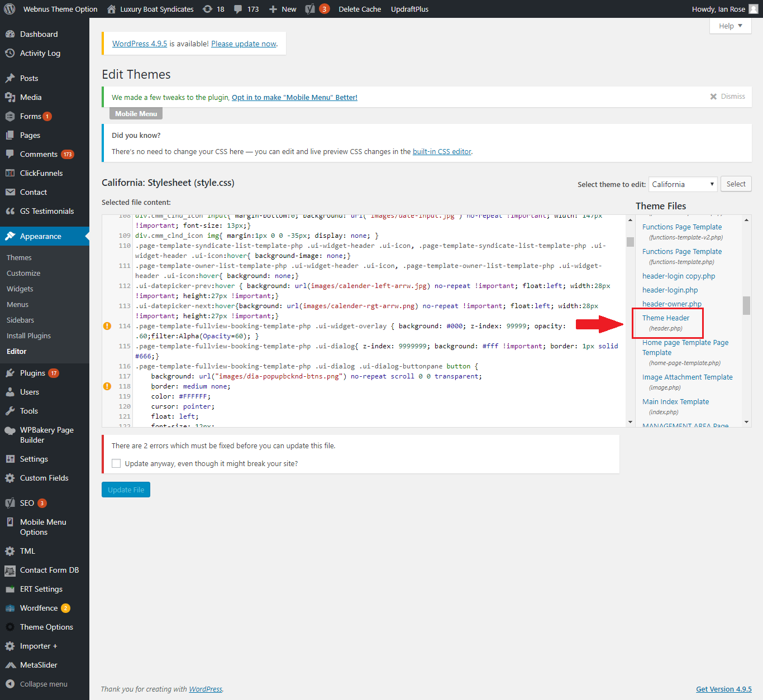Image resolution: width=763 pixels, height=700 pixels.
Task: Open Sidebars submenu item
Action: [20, 320]
